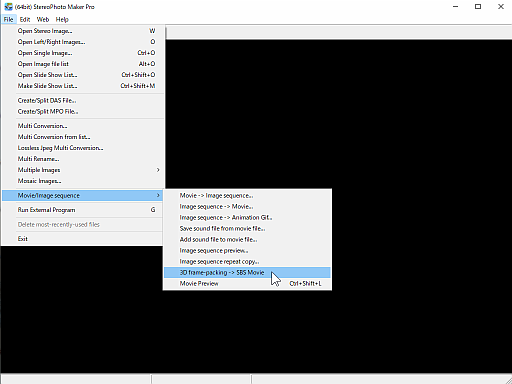Select Multi Rename entry
The width and height of the screenshot is (512, 384).
82,159
